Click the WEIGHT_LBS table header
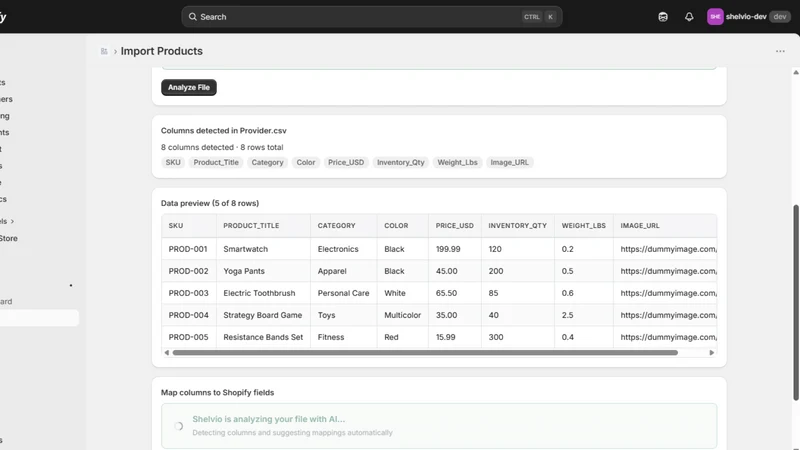The width and height of the screenshot is (800, 450). click(584, 226)
